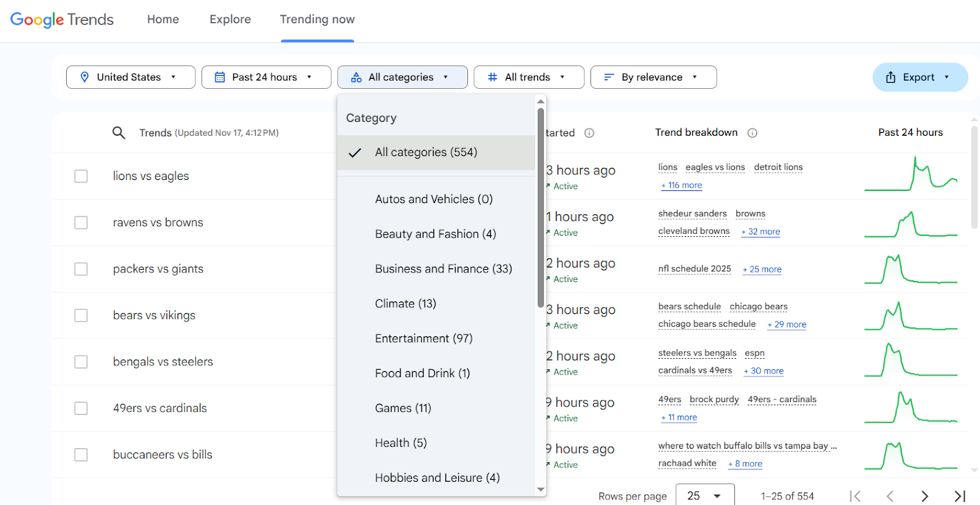Go to the next page arrow
Viewport: 980px width, 505px height.
click(x=925, y=496)
